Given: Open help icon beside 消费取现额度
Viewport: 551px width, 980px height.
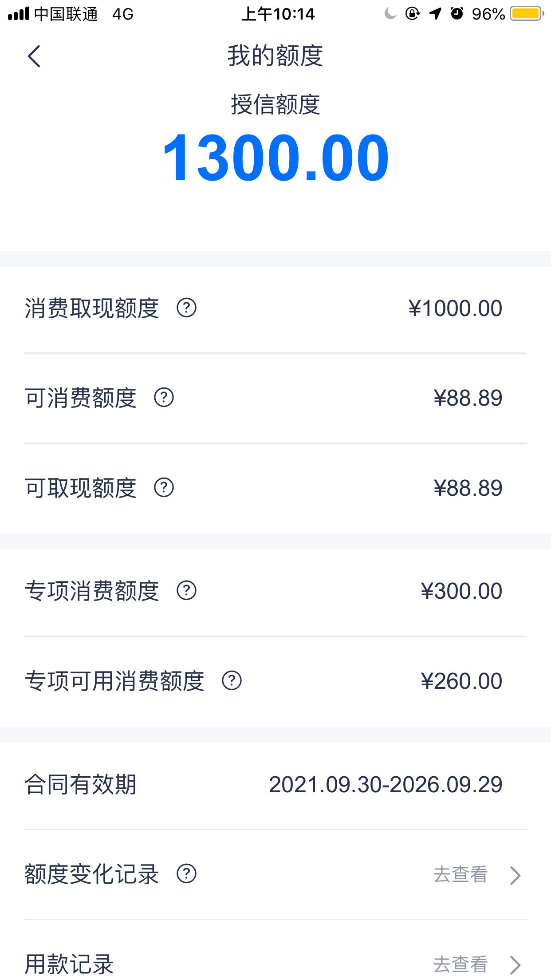Looking at the screenshot, I should (x=186, y=308).
